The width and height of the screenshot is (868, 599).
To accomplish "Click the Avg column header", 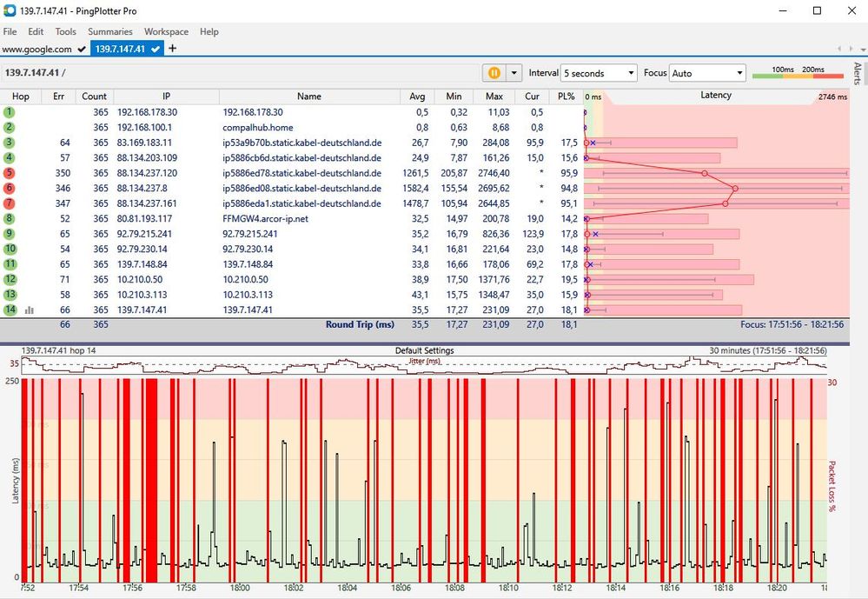I will (418, 97).
